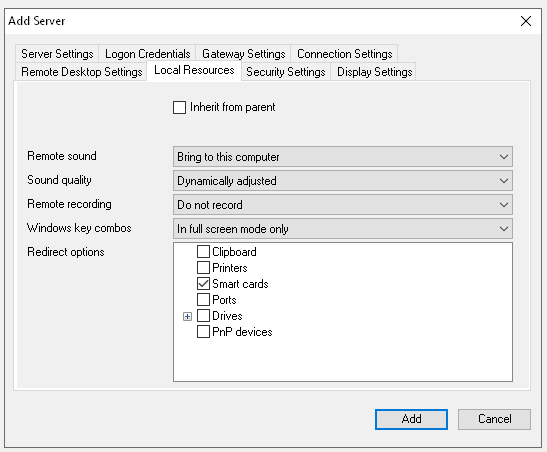This screenshot has height=452, width=547.
Task: Open the Windows key combos dropdown
Action: coord(343,229)
